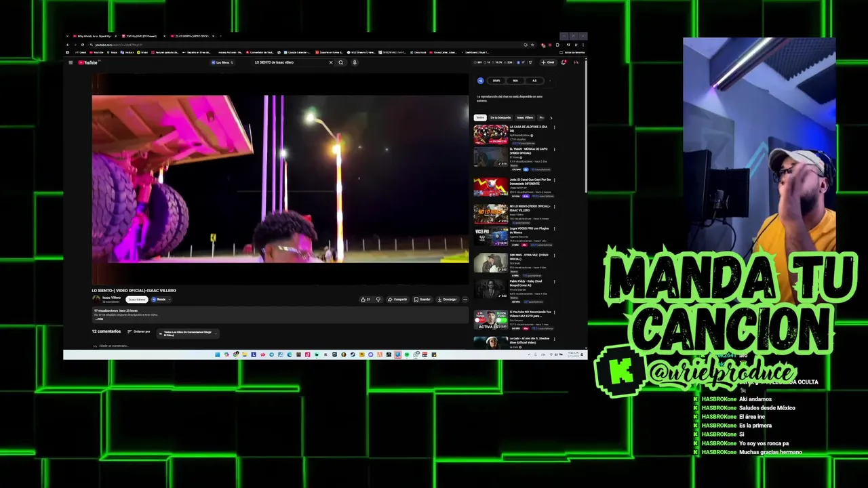Open the YouTube hamburger guide menu
868x488 pixels.
coord(71,62)
